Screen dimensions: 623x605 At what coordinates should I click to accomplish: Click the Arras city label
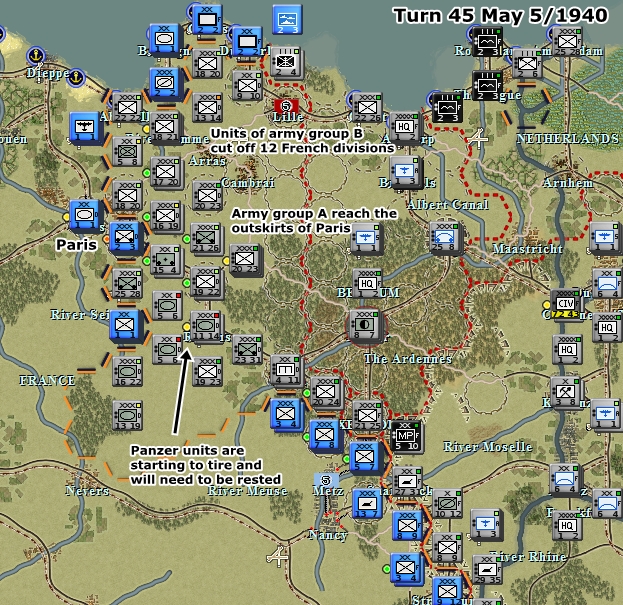207,161
